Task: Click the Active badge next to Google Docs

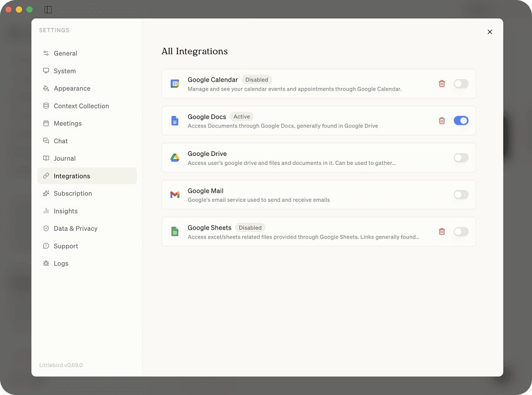Action: click(x=242, y=116)
